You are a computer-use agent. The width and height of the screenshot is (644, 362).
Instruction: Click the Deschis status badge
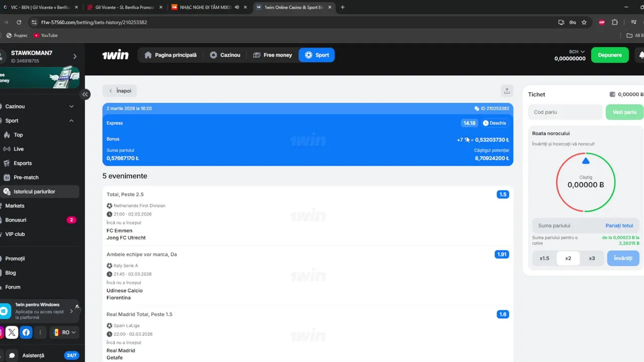click(x=495, y=123)
